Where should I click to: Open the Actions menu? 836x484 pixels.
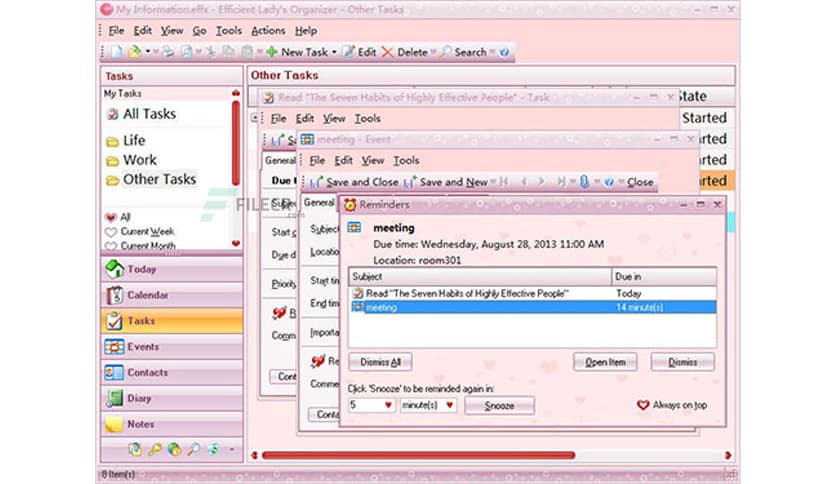(268, 30)
